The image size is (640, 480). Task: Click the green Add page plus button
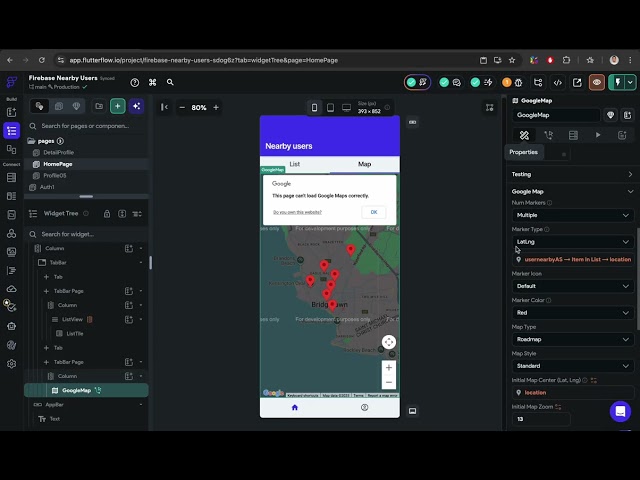(x=118, y=107)
